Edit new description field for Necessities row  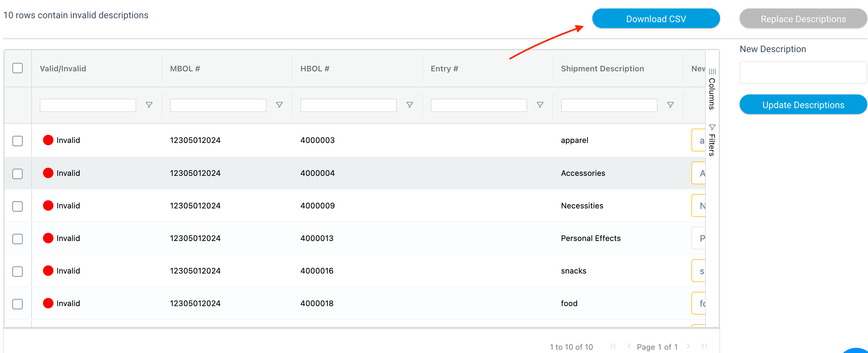pyautogui.click(x=699, y=205)
